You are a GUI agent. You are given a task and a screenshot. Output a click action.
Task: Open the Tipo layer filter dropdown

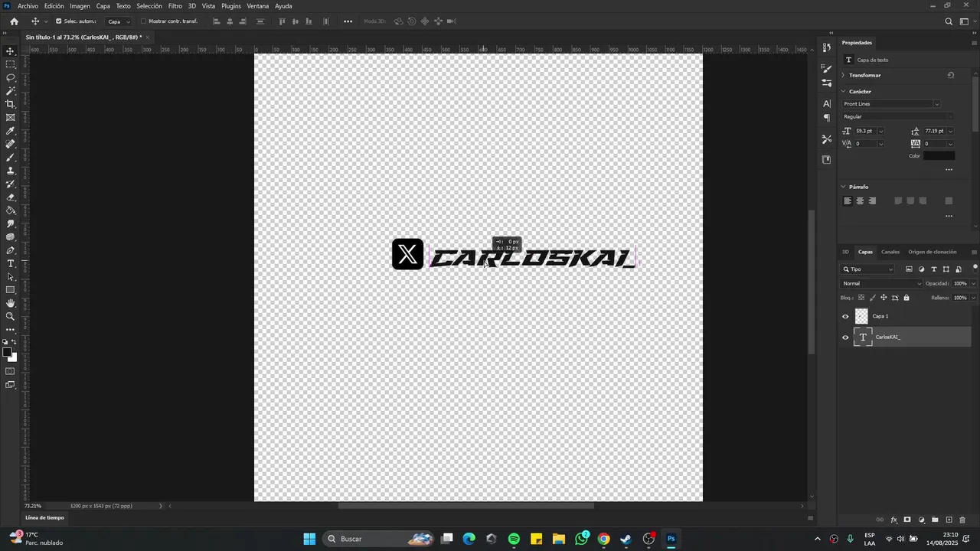(868, 269)
